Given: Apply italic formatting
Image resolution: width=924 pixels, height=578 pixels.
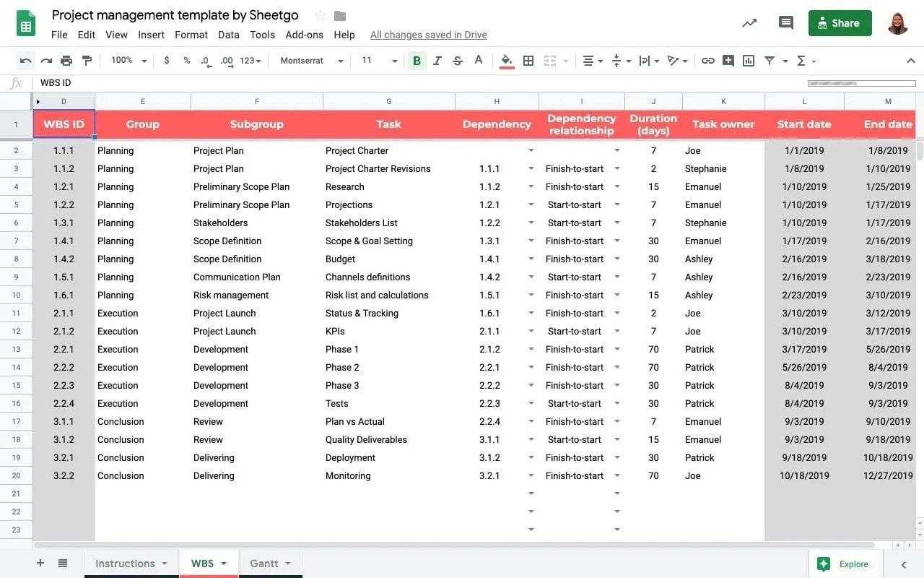Looking at the screenshot, I should click(437, 61).
